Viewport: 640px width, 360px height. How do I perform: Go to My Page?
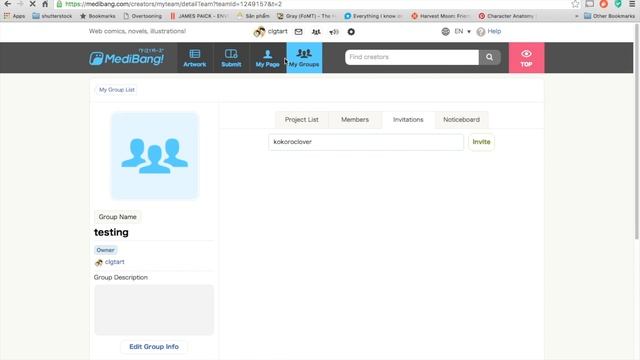(267, 58)
